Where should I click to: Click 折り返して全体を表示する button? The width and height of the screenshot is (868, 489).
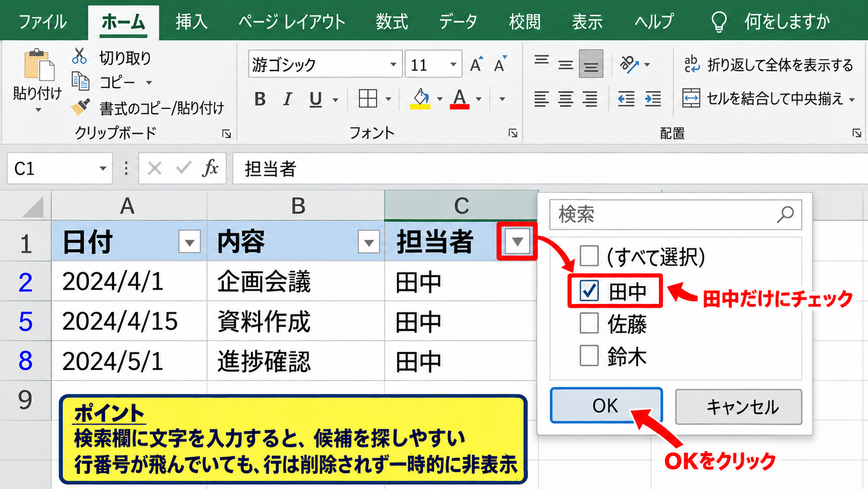click(768, 64)
